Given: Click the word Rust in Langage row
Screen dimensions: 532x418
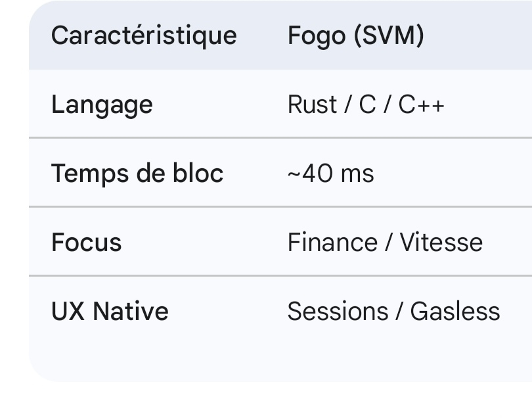Looking at the screenshot, I should [x=313, y=104].
